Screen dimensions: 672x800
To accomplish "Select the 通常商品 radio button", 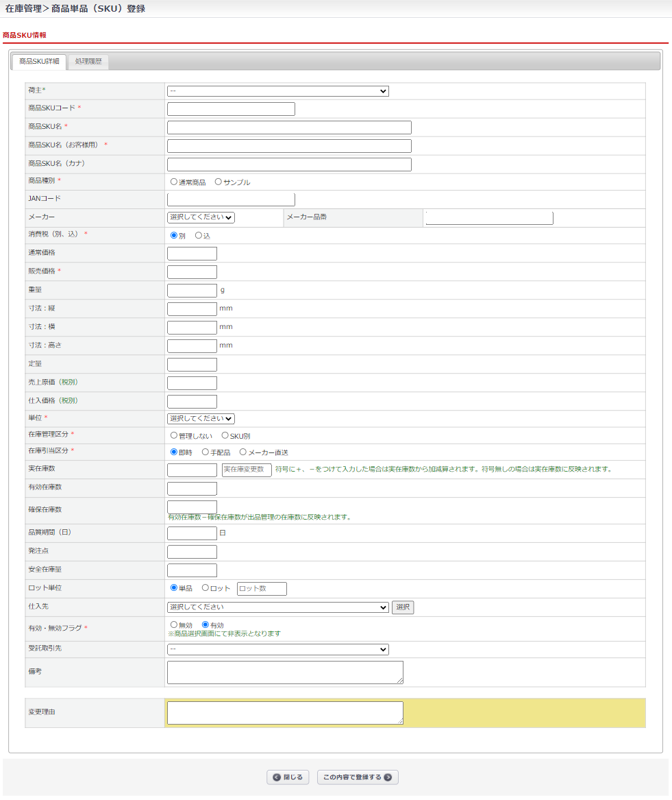I will [x=174, y=182].
